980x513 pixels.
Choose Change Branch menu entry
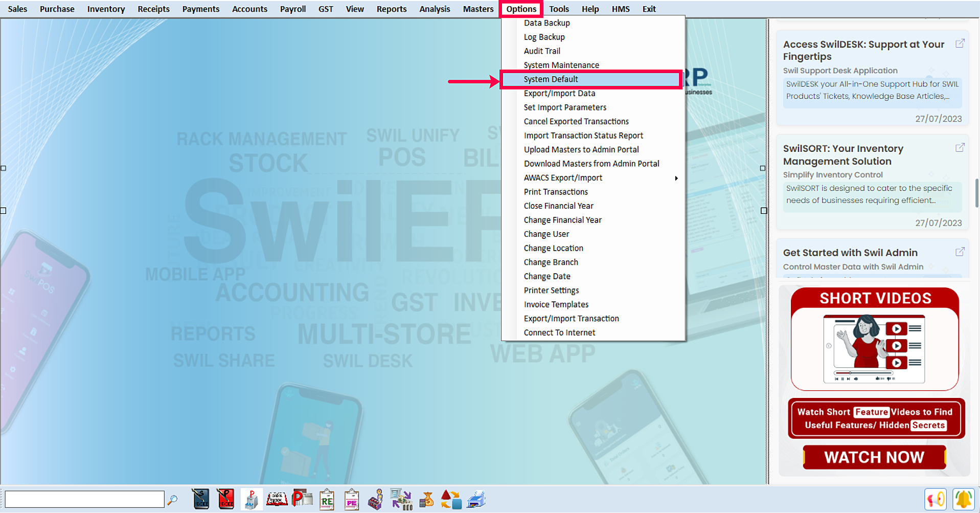click(593, 262)
